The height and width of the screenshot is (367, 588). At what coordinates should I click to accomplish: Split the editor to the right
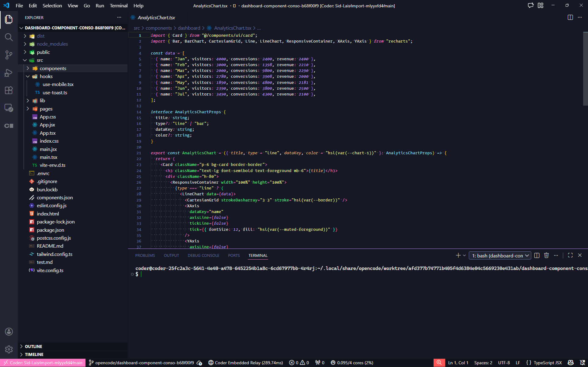570,17
